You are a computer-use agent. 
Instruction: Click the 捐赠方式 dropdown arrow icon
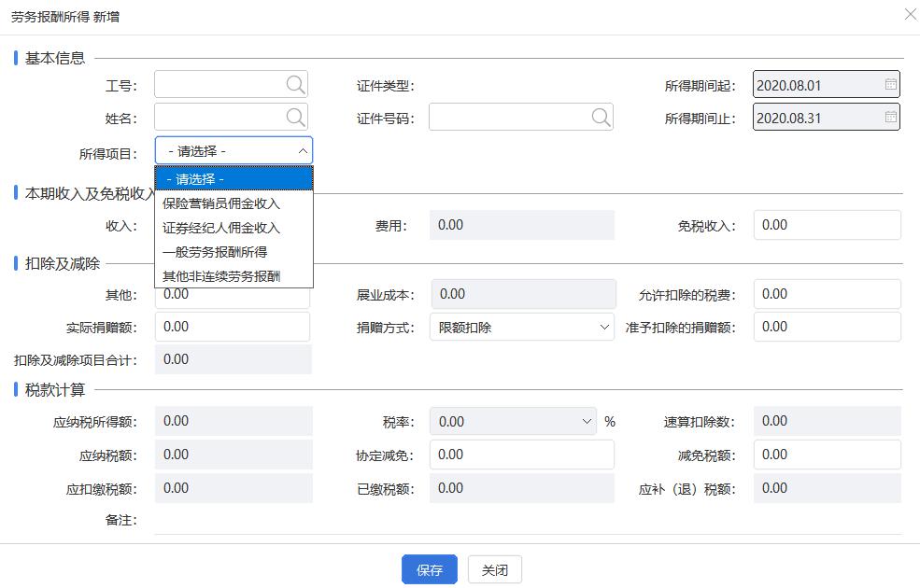point(604,327)
